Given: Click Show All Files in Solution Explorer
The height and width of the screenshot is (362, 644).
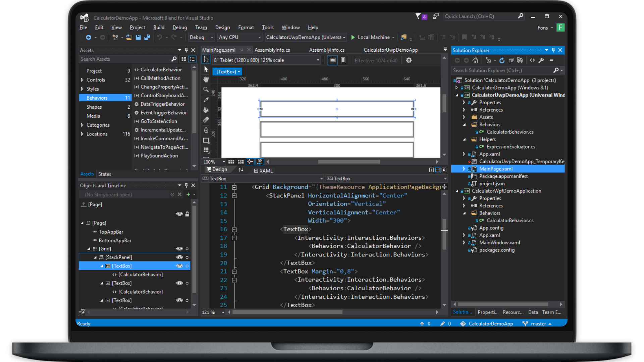Looking at the screenshot, I should (x=520, y=60).
